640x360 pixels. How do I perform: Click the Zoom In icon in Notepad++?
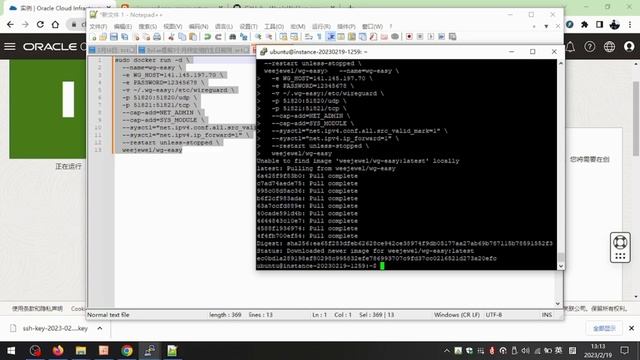tap(258, 37)
